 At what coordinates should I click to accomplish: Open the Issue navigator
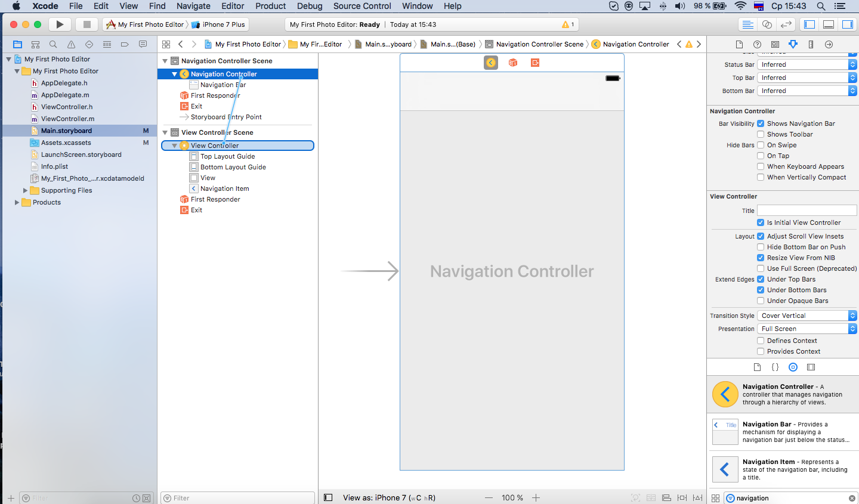(x=71, y=44)
